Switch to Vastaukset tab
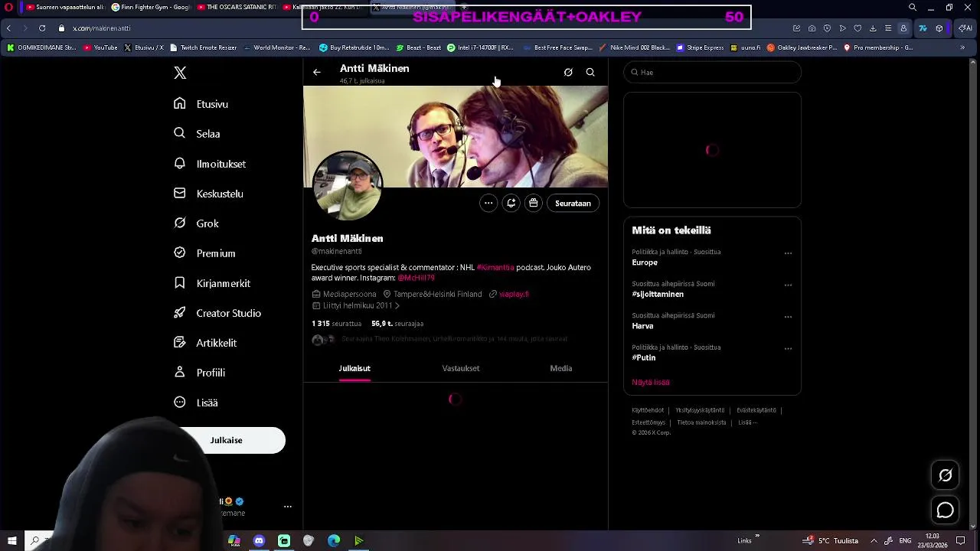Image resolution: width=980 pixels, height=551 pixels. (x=461, y=368)
